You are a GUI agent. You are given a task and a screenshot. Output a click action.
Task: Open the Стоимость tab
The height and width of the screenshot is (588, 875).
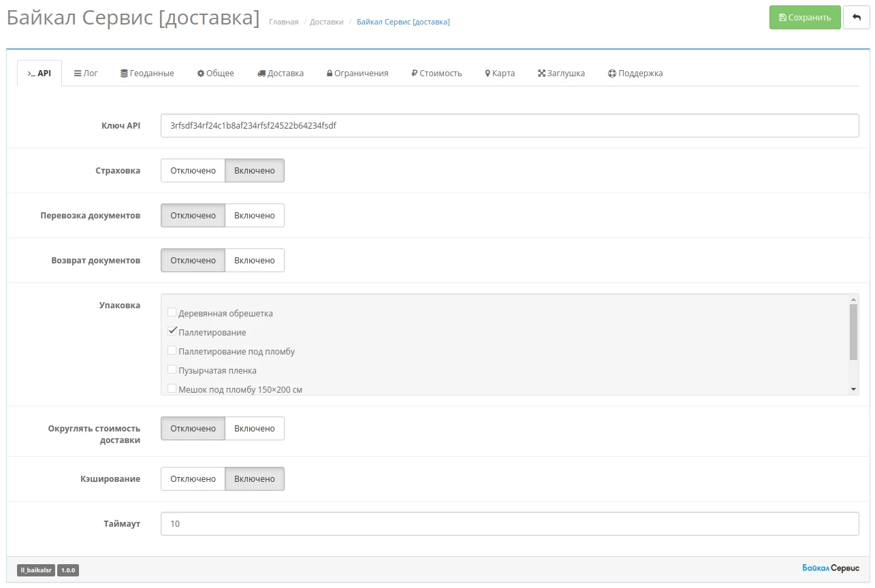click(436, 73)
